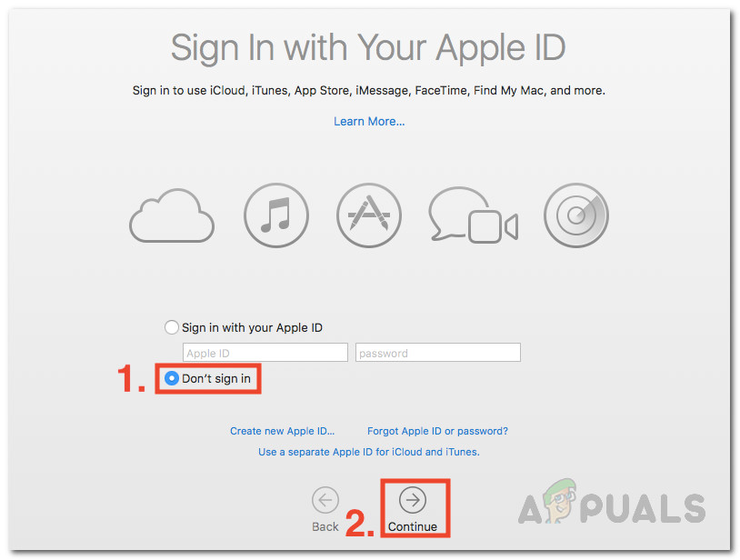Click the Find My Mac radar icon

(576, 215)
